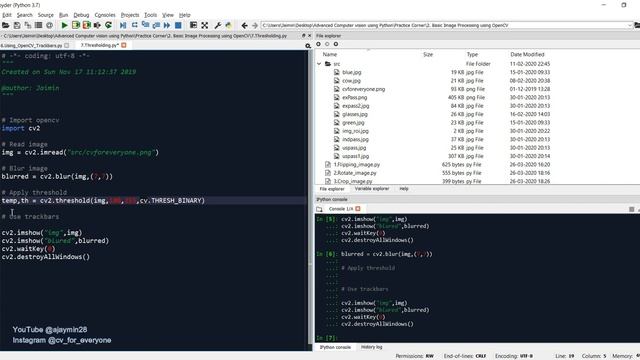Select blue.jpg in file explorer
640x360 pixels.
(x=351, y=72)
